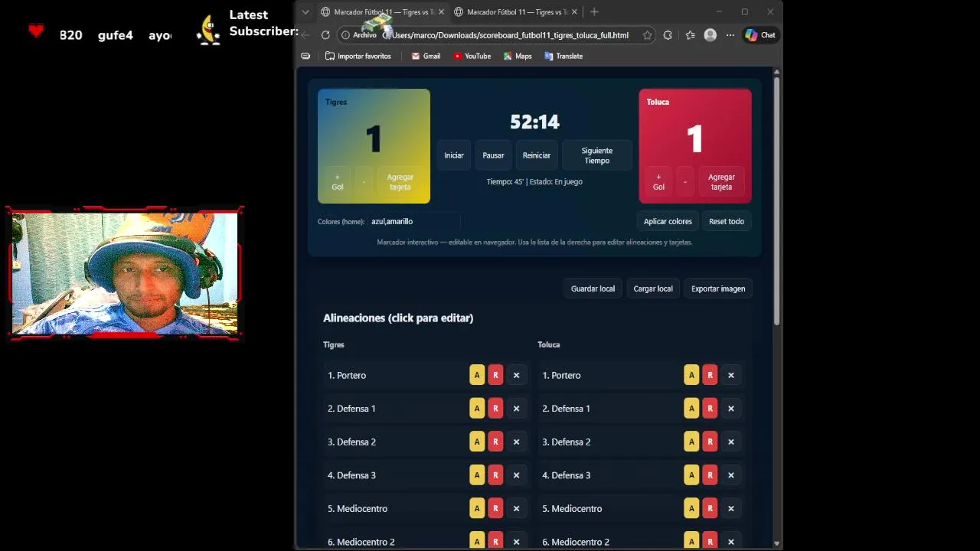The image size is (980, 551).
Task: Click Cargar local button
Action: 653,289
